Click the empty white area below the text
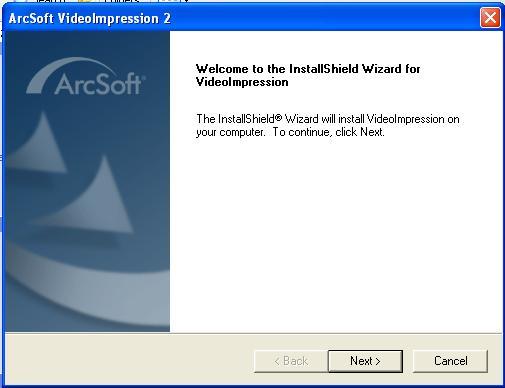Image resolution: width=505 pixels, height=388 pixels. tap(335, 233)
